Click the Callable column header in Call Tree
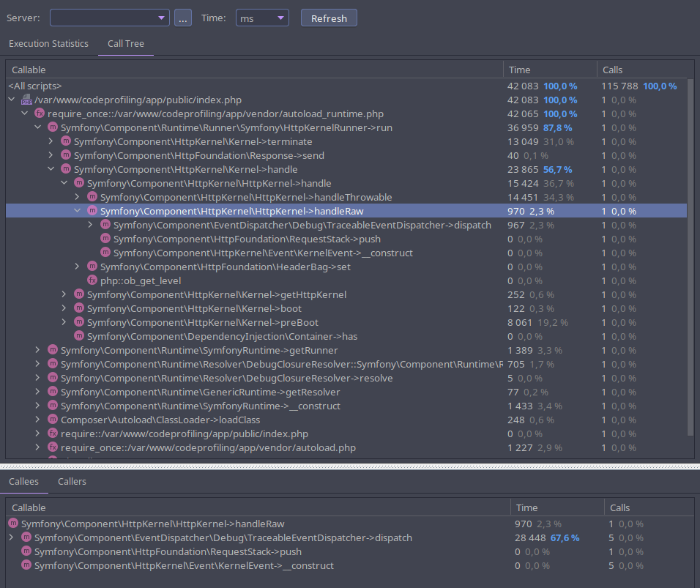The image size is (700, 588). point(255,70)
